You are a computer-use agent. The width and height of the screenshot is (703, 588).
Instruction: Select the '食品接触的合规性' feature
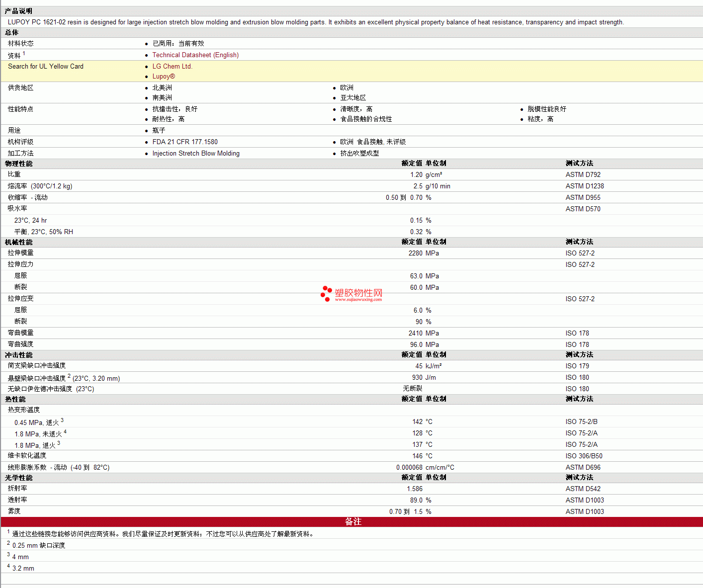[x=366, y=119]
